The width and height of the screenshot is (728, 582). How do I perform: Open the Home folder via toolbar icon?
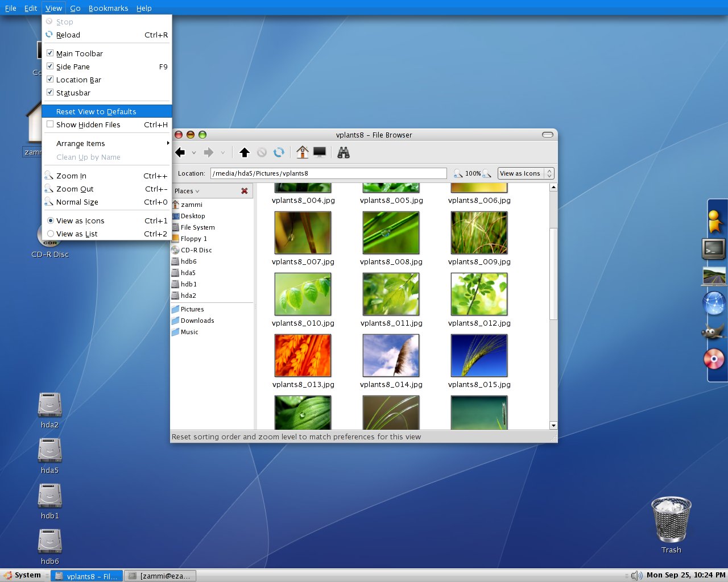(x=303, y=152)
